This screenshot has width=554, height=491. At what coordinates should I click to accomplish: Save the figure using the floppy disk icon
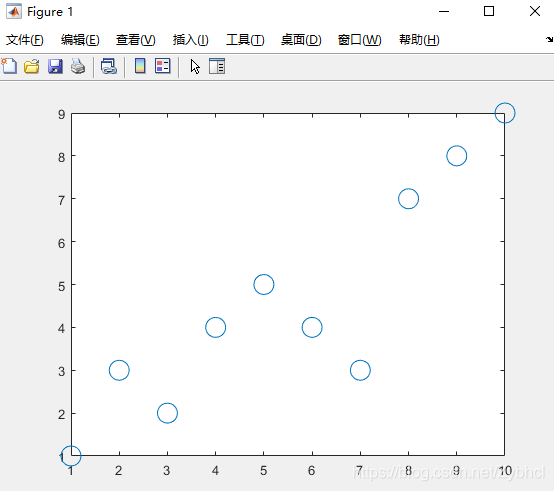point(55,66)
